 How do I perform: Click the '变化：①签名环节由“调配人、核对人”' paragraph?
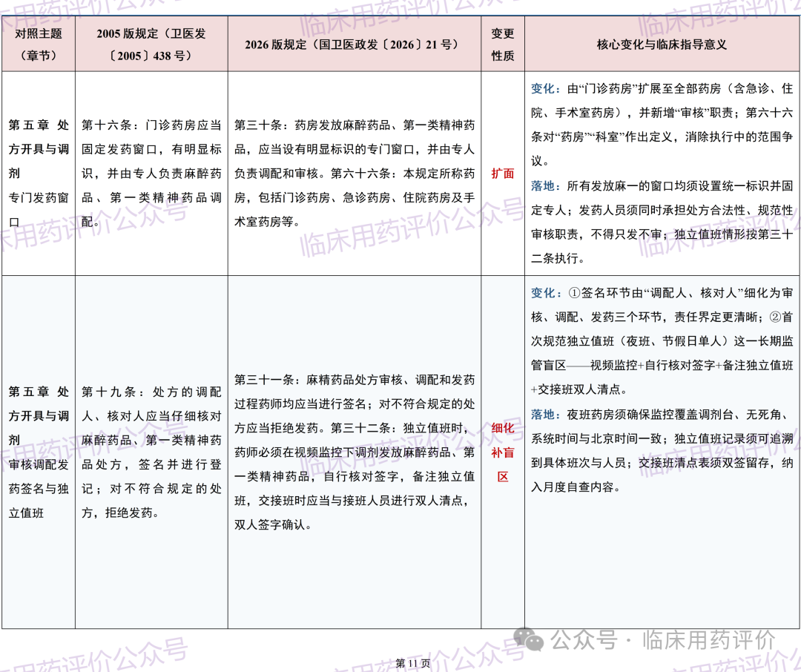tap(662, 341)
